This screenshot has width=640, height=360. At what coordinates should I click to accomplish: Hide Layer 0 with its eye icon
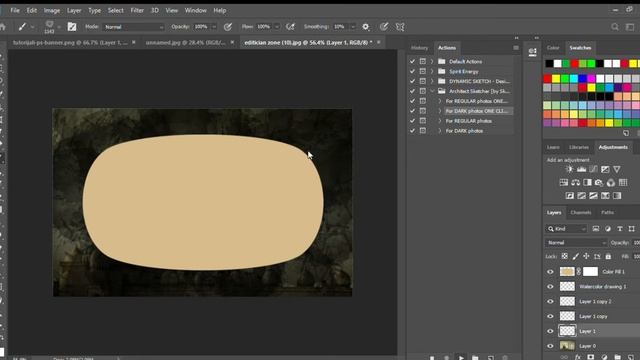click(550, 346)
